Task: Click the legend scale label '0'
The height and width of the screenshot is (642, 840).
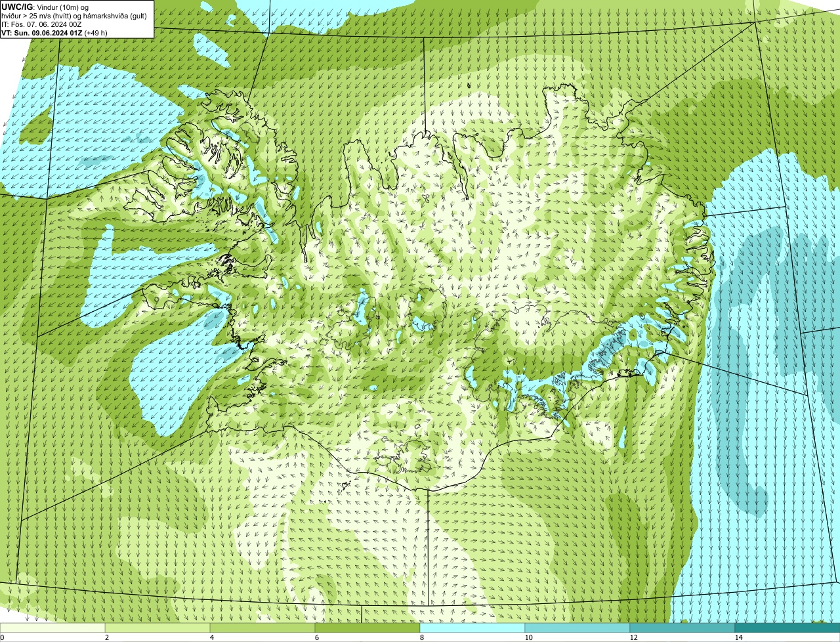Action: pyautogui.click(x=2, y=637)
